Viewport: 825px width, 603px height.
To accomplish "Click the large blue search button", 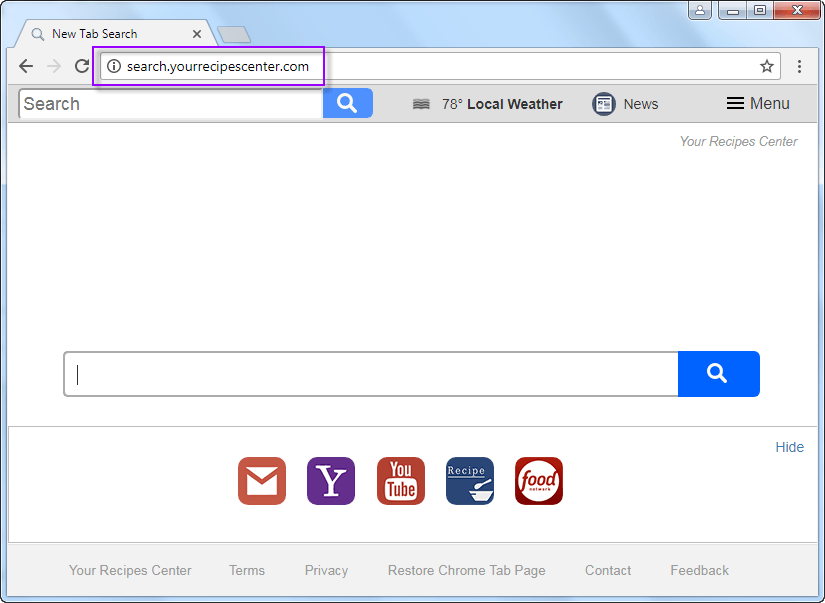I will click(718, 374).
